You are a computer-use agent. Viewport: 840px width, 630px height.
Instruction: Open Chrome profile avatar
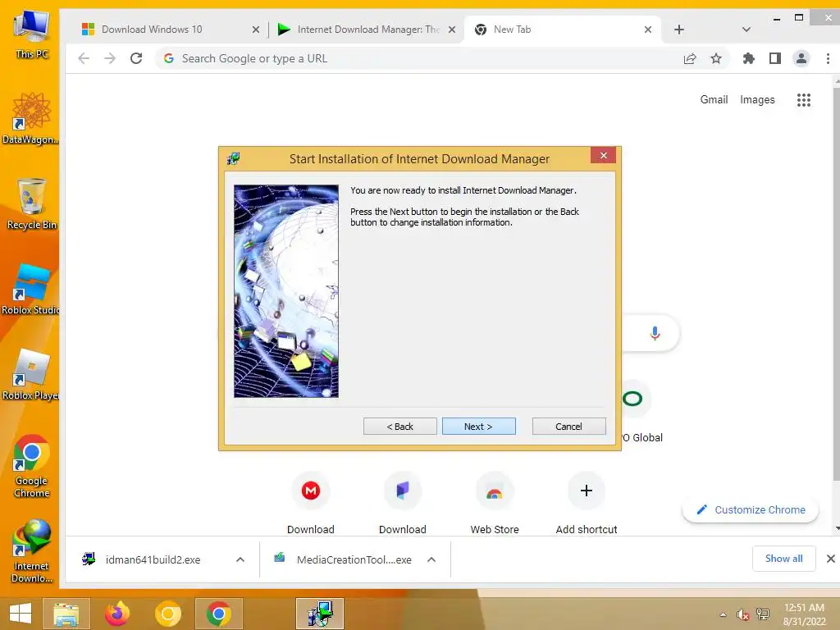(801, 58)
